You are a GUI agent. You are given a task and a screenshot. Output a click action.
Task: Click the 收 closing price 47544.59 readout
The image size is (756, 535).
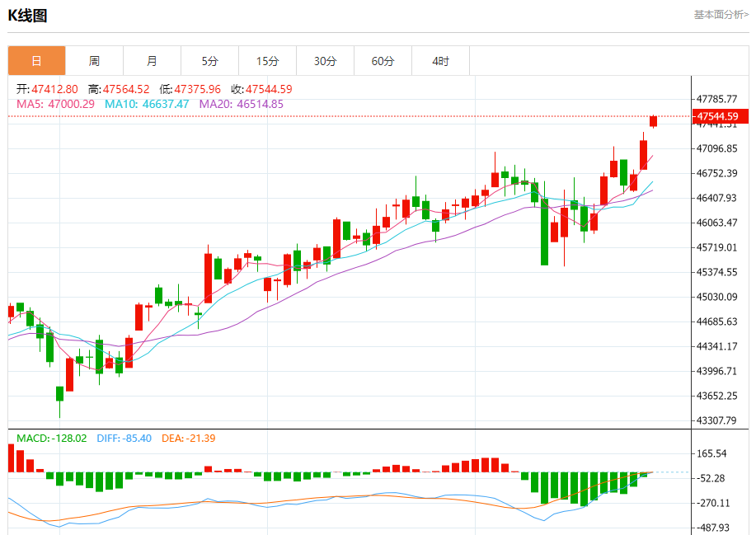[261, 89]
